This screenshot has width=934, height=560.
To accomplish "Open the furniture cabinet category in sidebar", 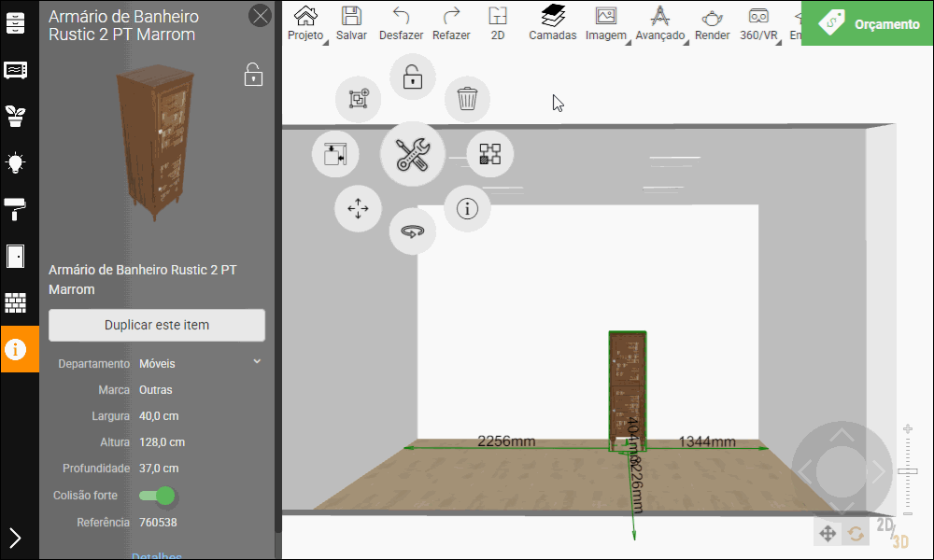I will coord(16,22).
